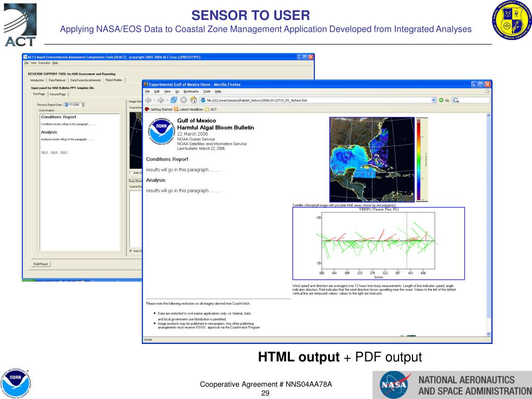The width and height of the screenshot is (532, 399).
Task: Click the Previous Report Date stepper arrows
Action: (83, 105)
